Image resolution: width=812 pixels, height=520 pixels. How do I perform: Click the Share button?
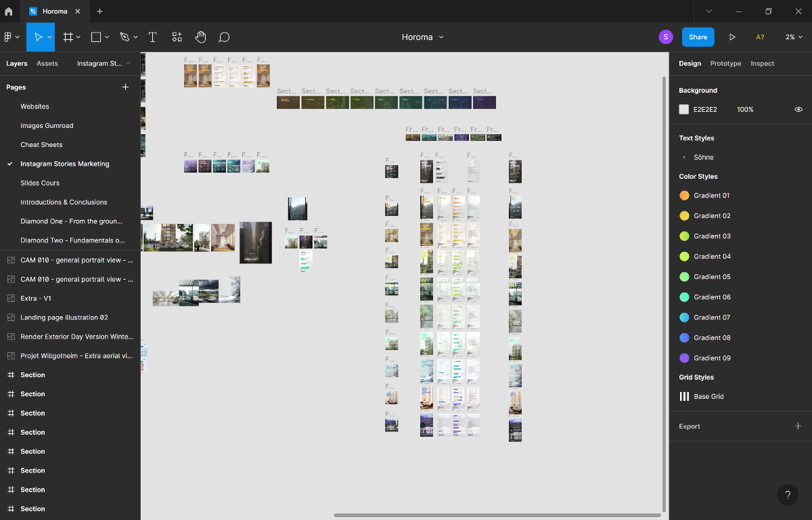point(698,37)
